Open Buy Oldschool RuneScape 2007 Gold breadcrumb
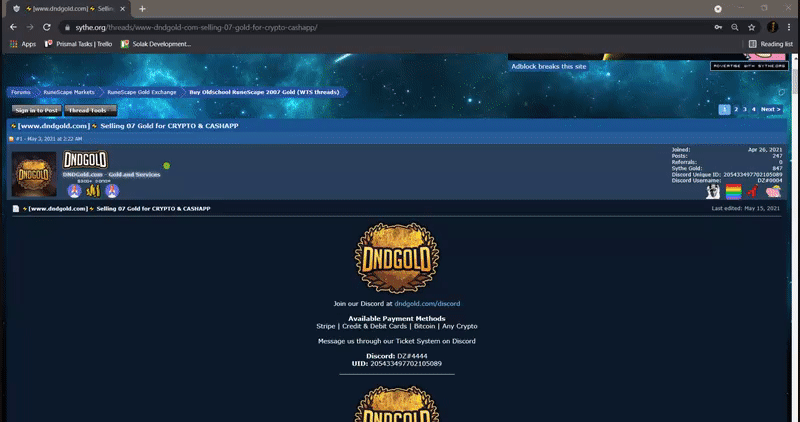800x422 pixels. (264, 92)
